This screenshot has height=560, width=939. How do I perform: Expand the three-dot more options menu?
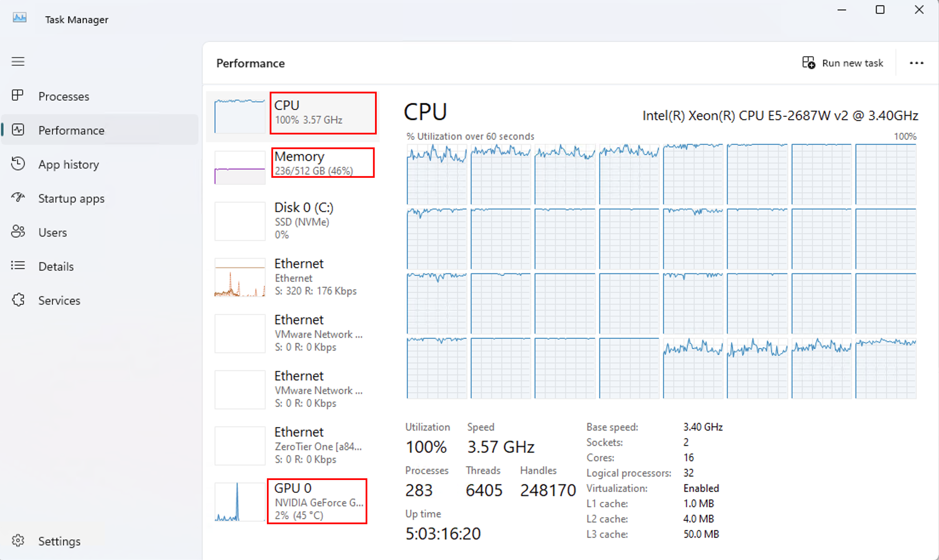(x=916, y=63)
